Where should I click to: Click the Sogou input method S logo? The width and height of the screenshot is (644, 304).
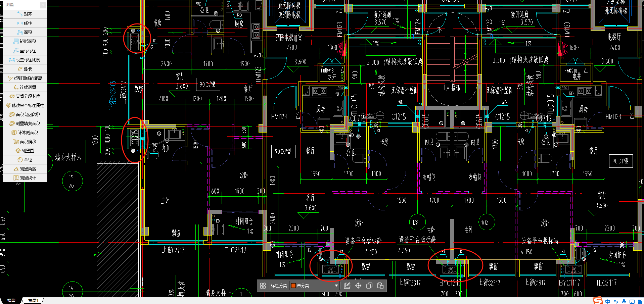(x=598, y=300)
